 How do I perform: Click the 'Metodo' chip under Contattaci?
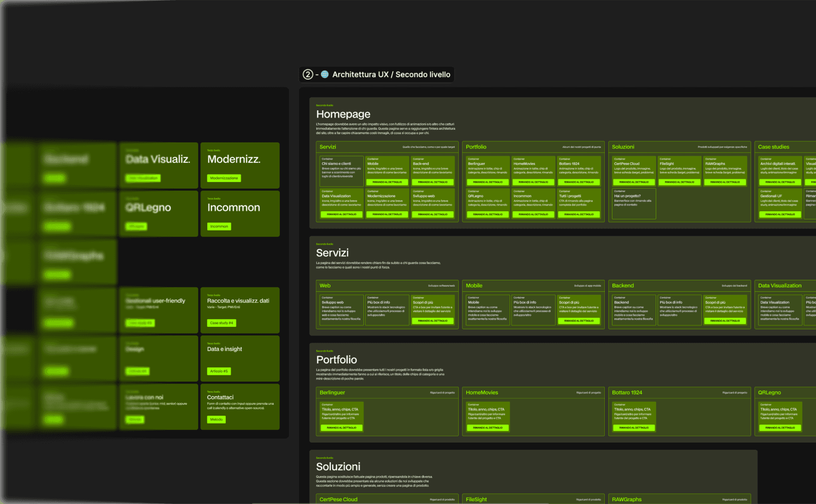click(x=216, y=420)
